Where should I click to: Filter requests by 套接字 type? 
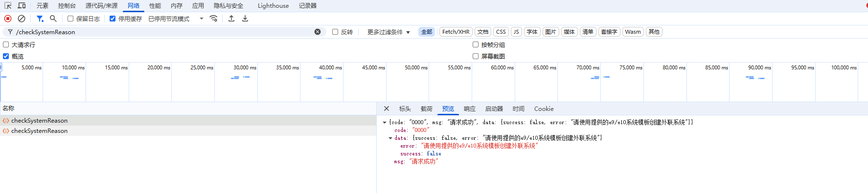point(609,32)
